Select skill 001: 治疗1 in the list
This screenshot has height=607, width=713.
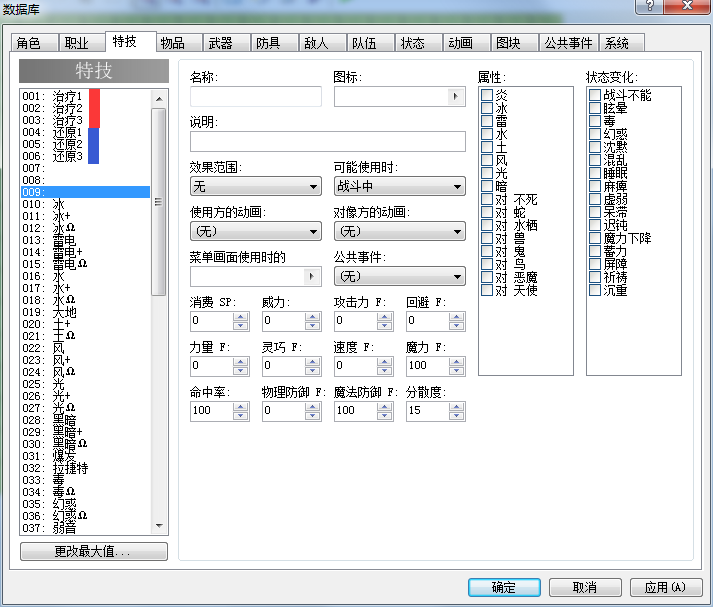click(x=85, y=96)
